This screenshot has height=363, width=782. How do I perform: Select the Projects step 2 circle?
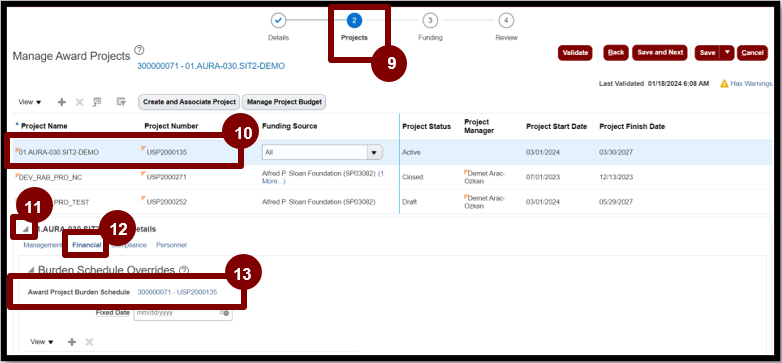coord(354,20)
